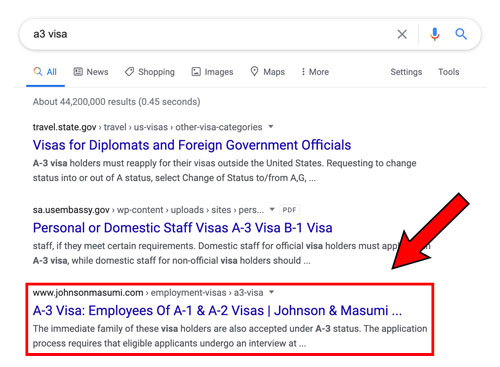
Task: Start voice search with the microphone icon
Action: pos(435,34)
